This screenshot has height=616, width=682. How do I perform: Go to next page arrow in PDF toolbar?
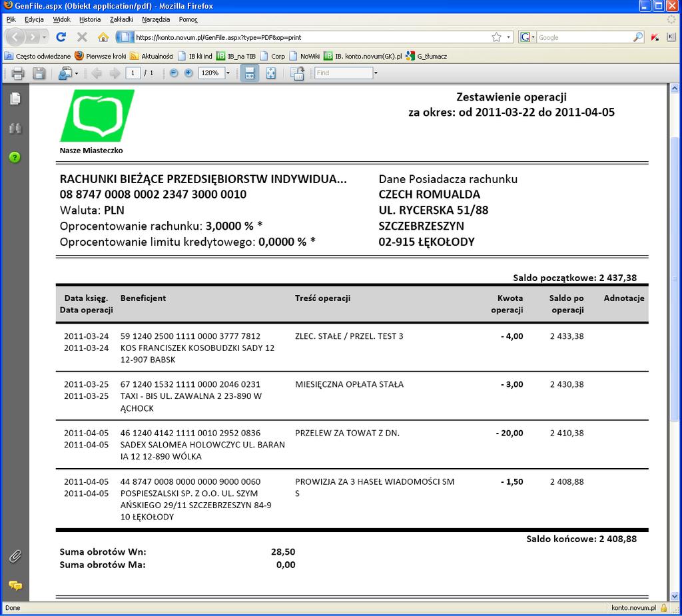(115, 73)
